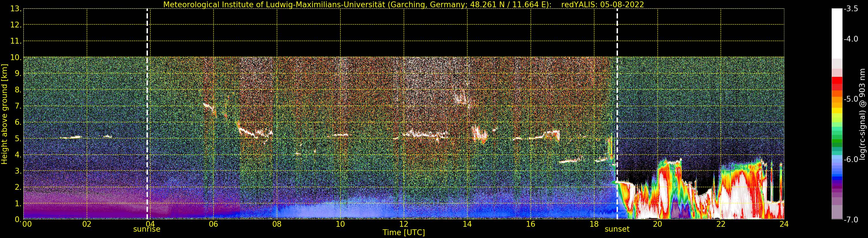Click the white top segment of the colorbar
868x238 pixels.
click(837, 34)
